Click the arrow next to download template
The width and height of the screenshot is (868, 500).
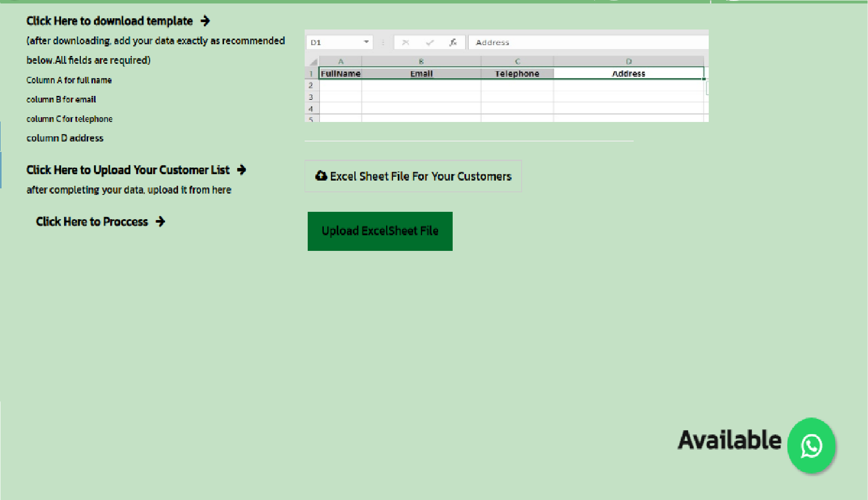click(206, 20)
